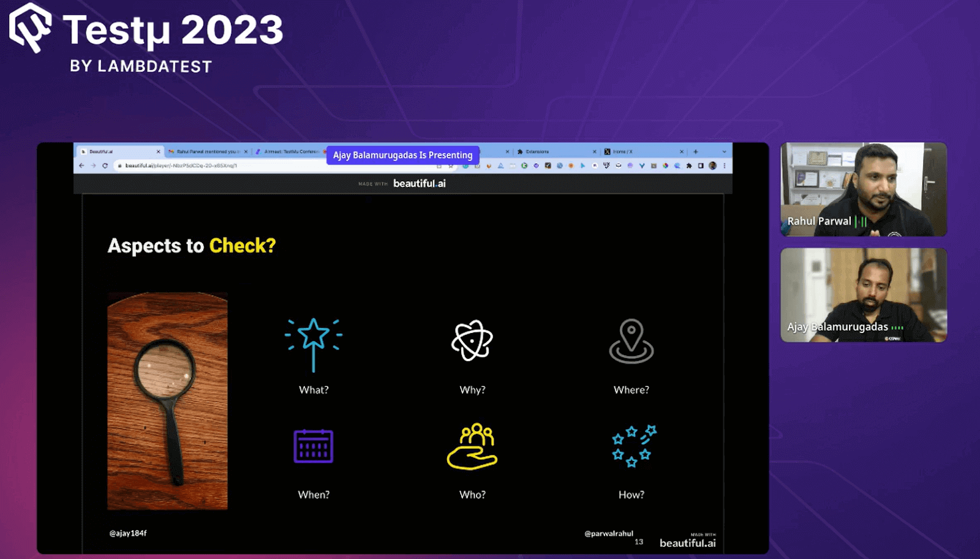Click the 'Why?' label
Screen dimensions: 980x559
472,390
